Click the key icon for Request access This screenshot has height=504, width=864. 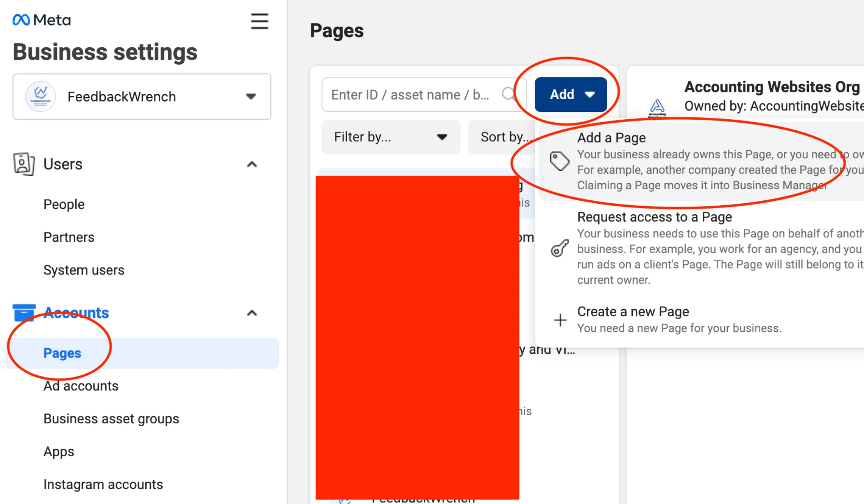[560, 248]
